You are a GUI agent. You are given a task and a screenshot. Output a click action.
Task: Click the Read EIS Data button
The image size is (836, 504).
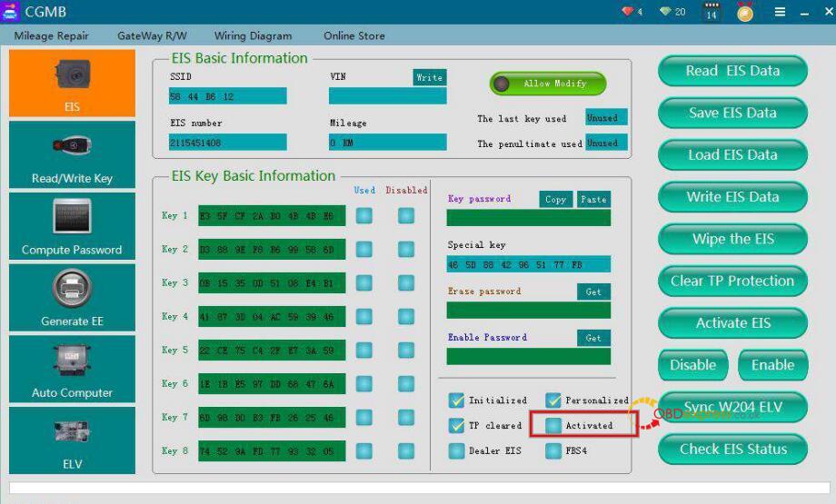click(732, 70)
